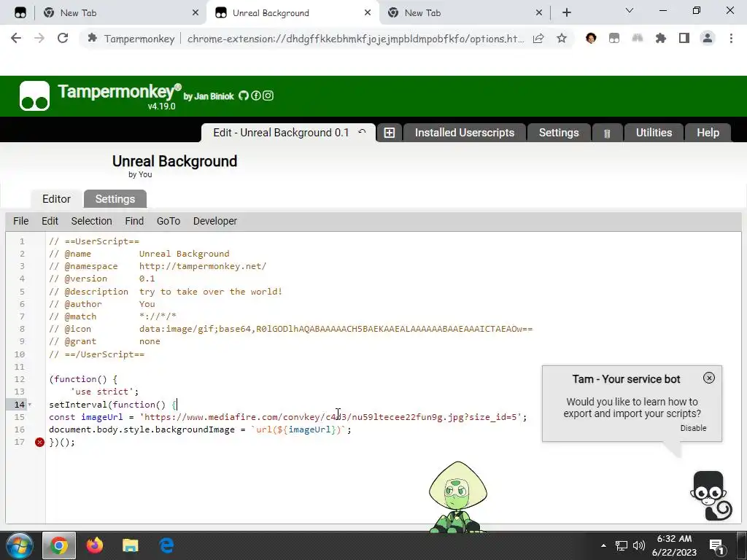The width and height of the screenshot is (747, 560).
Task: Click the undo arrow on the Edit tab
Action: 362,132
